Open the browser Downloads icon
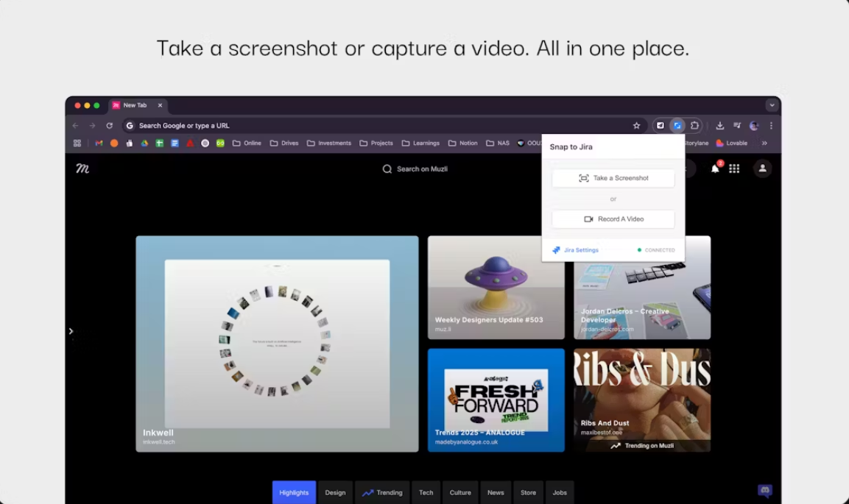Image resolution: width=849 pixels, height=504 pixels. (719, 126)
